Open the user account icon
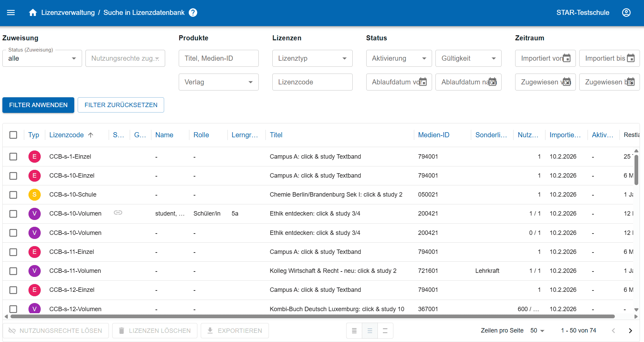 click(x=626, y=13)
